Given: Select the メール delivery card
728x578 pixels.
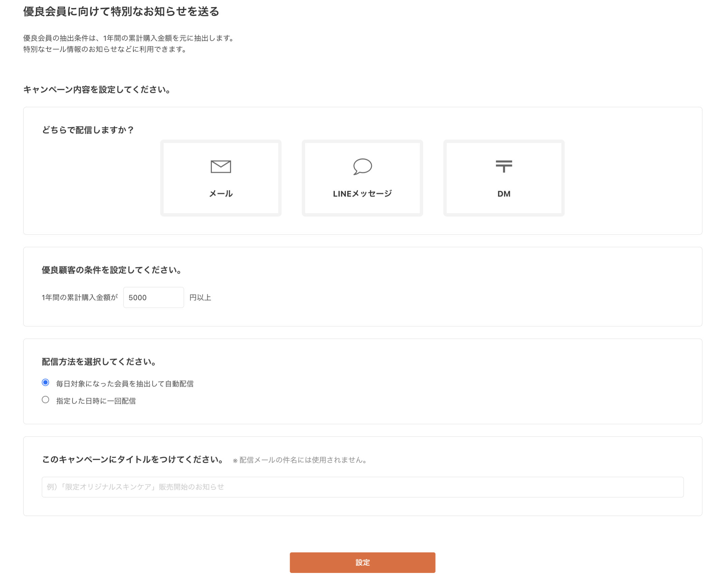Looking at the screenshot, I should coord(221,178).
